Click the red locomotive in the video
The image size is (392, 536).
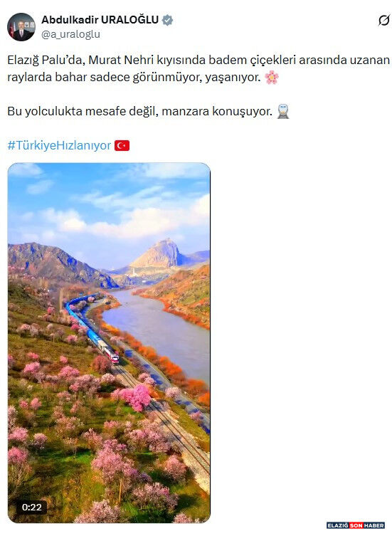(x=112, y=355)
